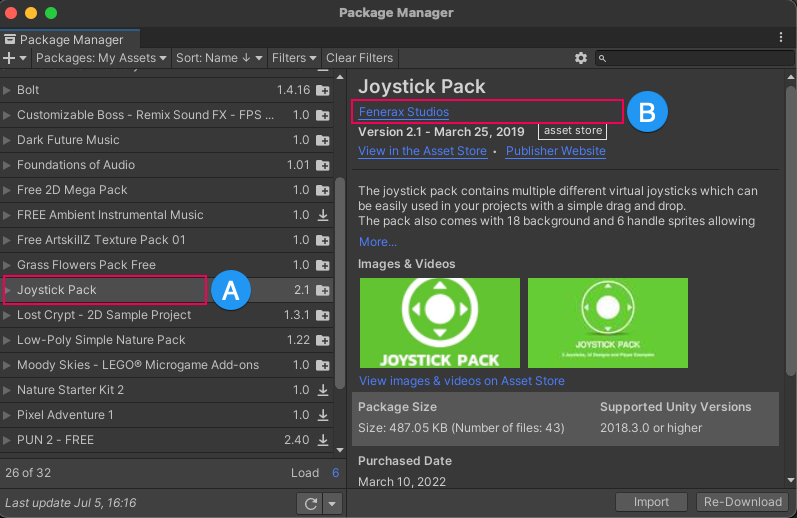
Task: Click the download icon for Nature Starter Kit 2
Action: [x=322, y=390]
